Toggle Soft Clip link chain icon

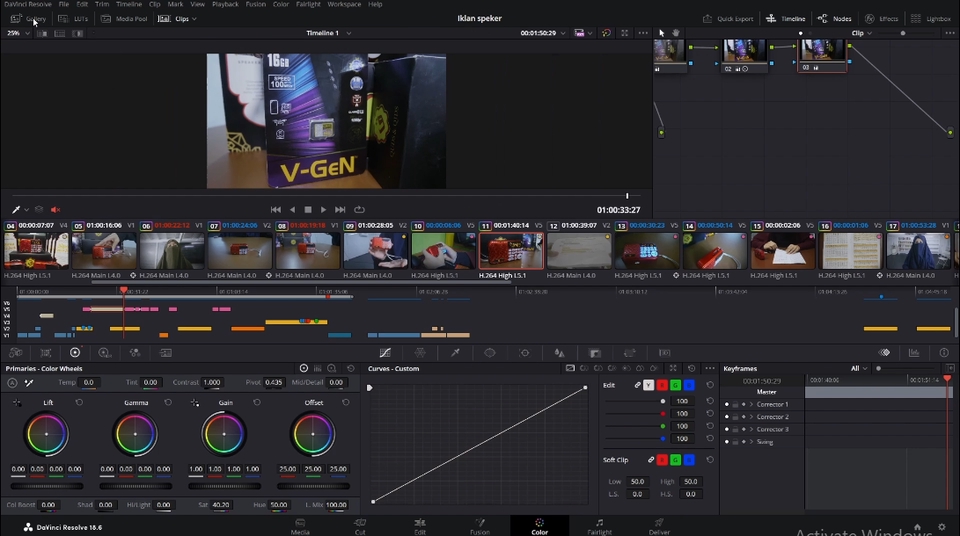click(651, 459)
